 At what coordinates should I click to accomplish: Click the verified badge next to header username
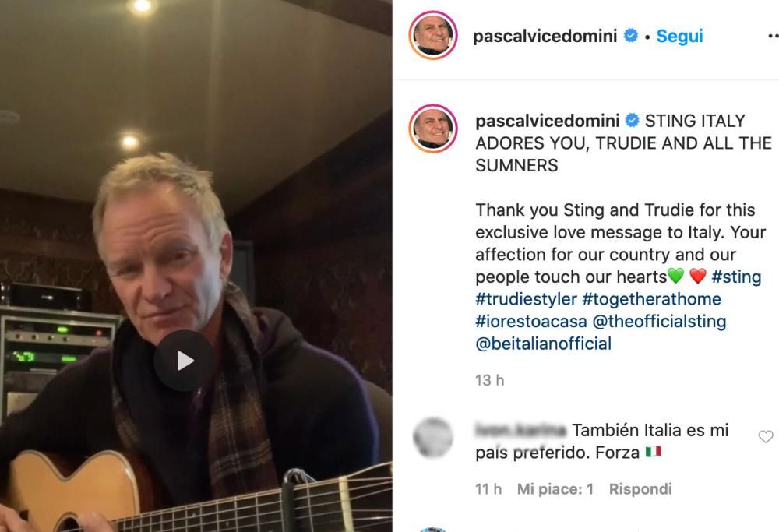click(x=631, y=36)
